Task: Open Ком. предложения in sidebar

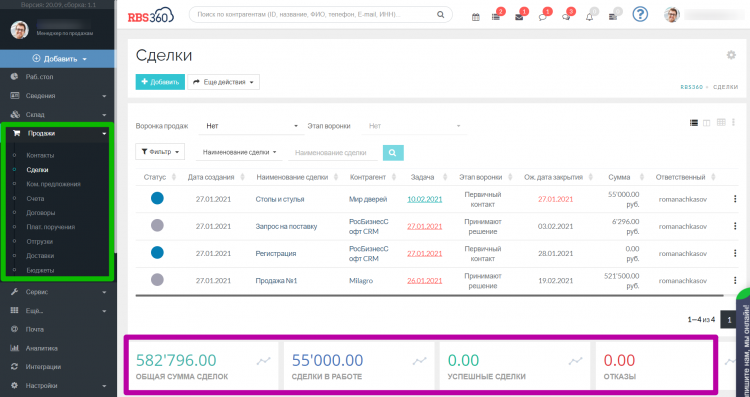Action: pos(54,184)
